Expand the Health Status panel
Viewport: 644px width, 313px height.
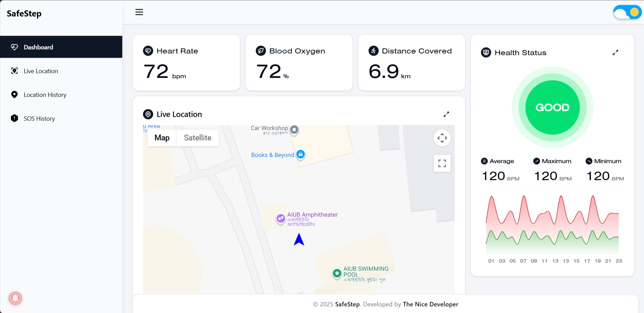pyautogui.click(x=615, y=53)
